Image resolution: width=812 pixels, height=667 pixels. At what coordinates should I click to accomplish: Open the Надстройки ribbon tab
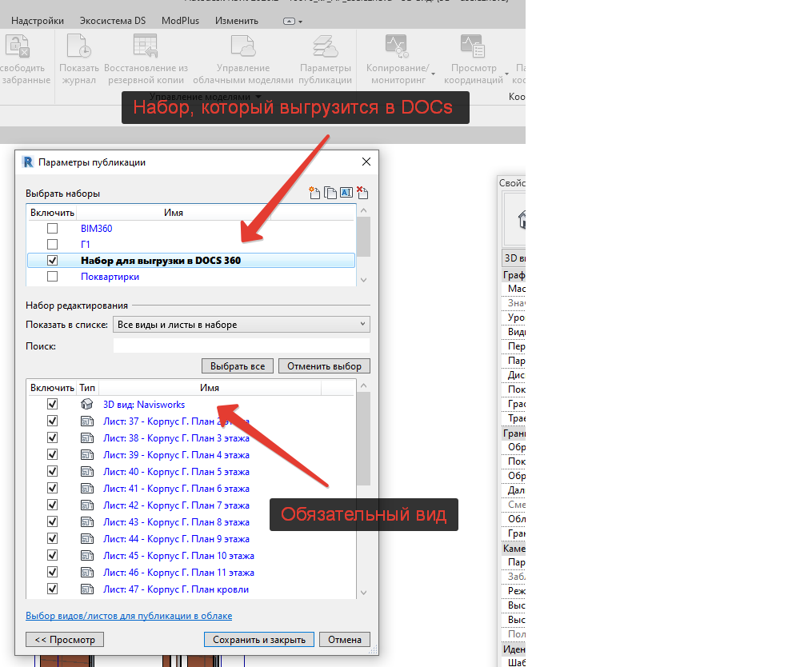pyautogui.click(x=38, y=21)
